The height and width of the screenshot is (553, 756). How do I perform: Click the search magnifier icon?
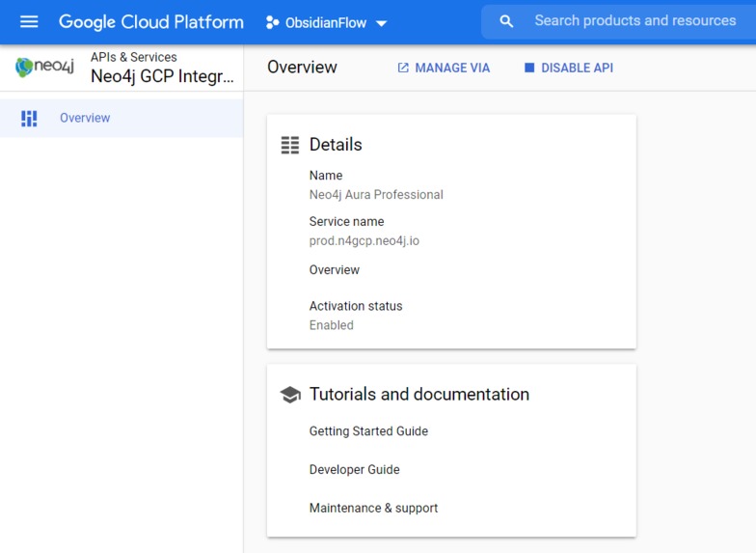pos(506,21)
